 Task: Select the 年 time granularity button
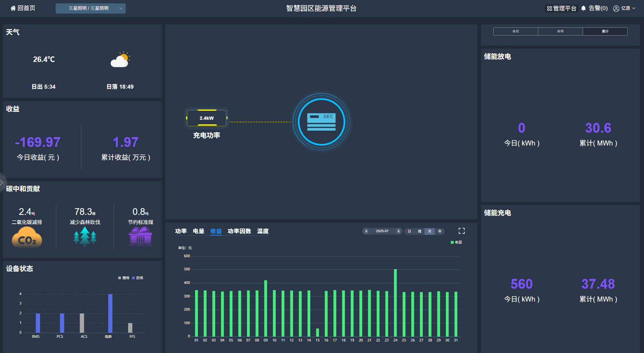(440, 231)
